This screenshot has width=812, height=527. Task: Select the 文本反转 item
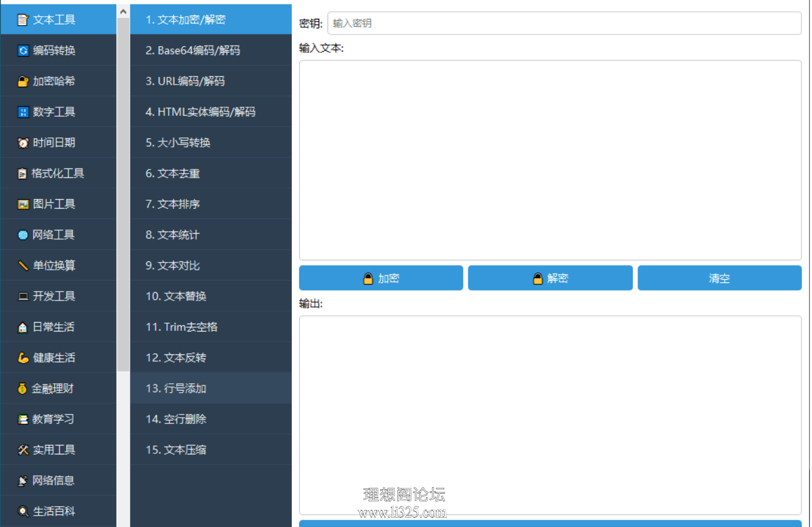pos(211,358)
